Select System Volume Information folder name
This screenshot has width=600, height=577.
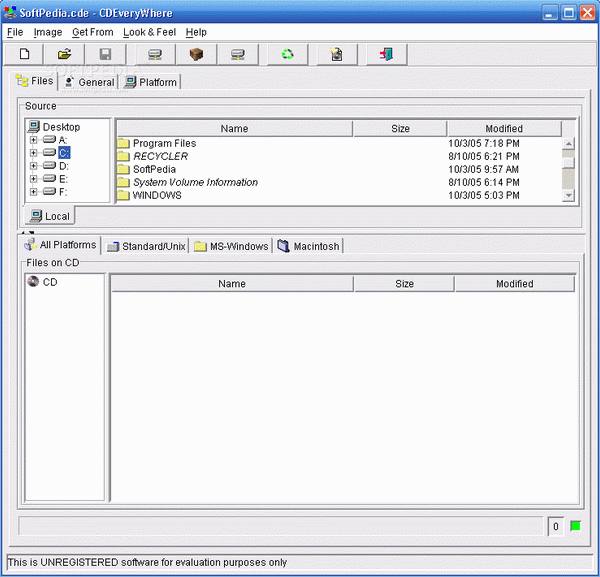tap(196, 182)
